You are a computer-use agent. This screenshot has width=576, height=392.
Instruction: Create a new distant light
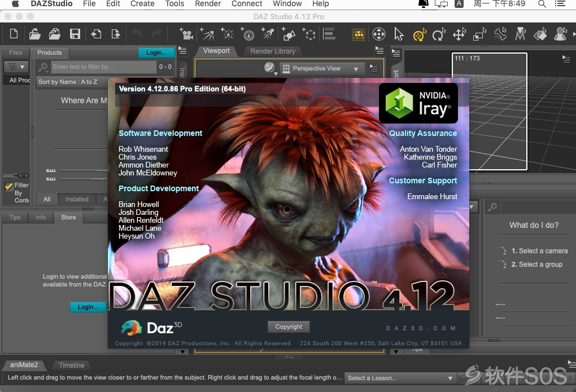(208, 34)
